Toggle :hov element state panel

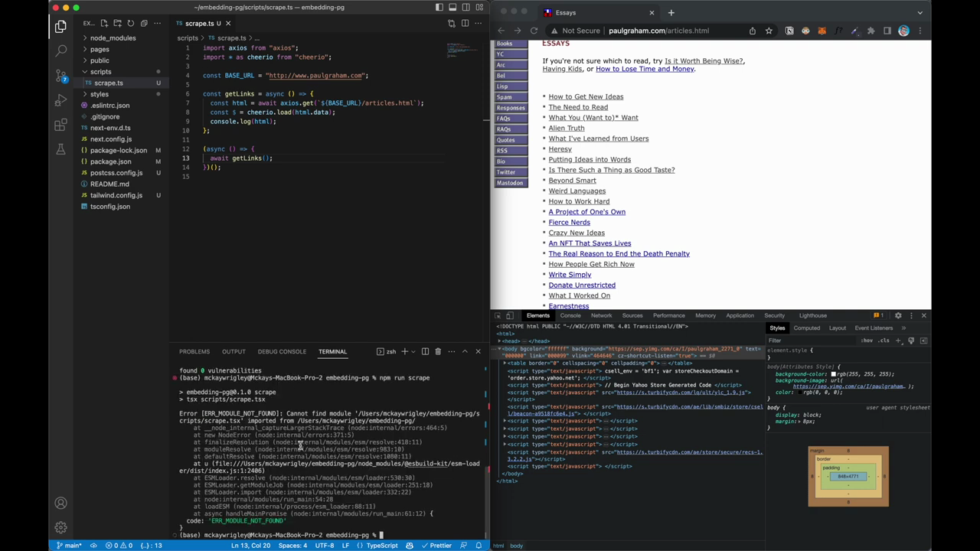[x=867, y=341]
